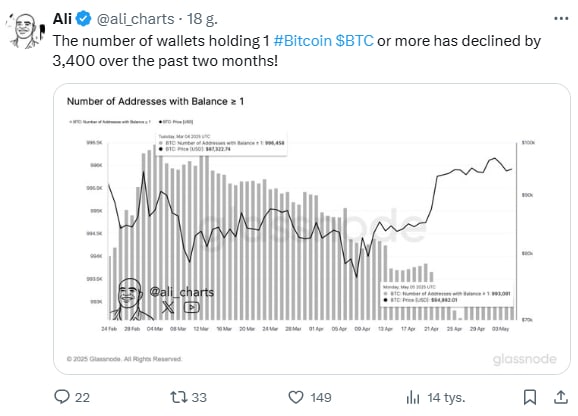The height and width of the screenshot is (416, 578).
Task: Bookmark this tweet
Action: (530, 397)
